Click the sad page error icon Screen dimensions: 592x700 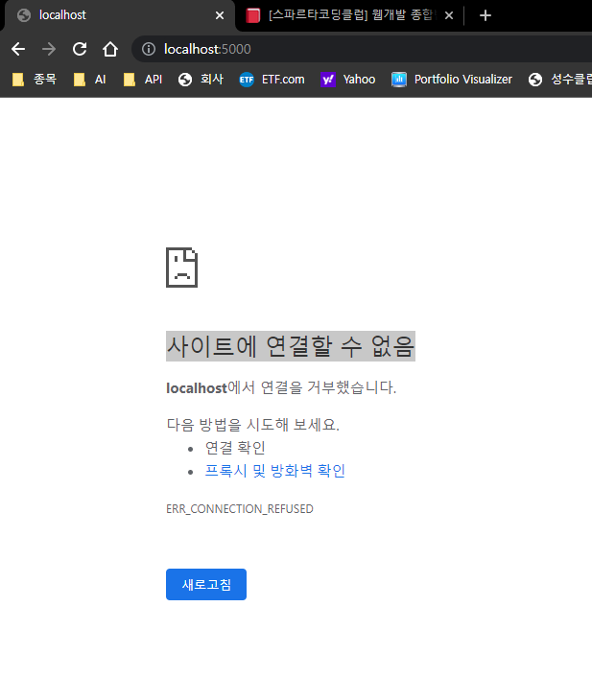(182, 268)
